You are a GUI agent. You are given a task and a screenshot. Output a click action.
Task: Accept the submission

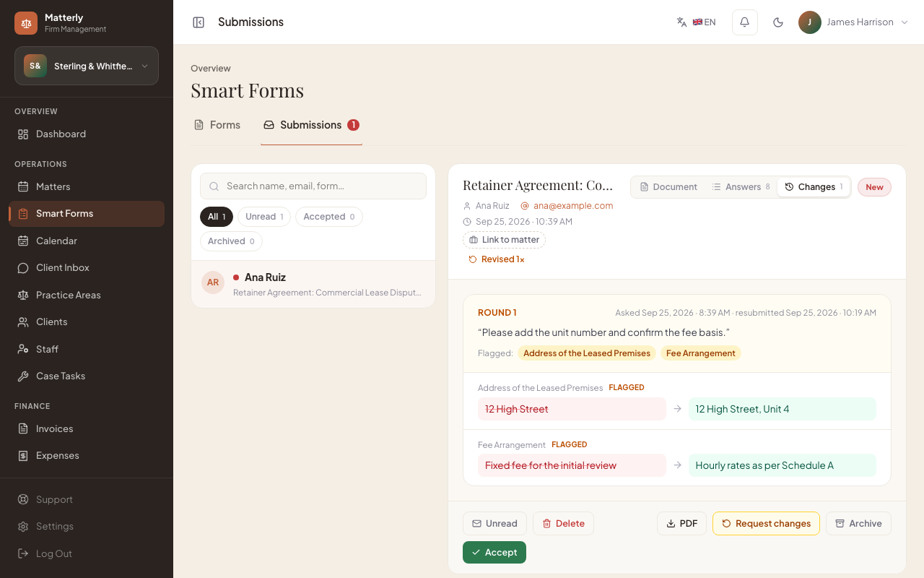[x=494, y=553]
